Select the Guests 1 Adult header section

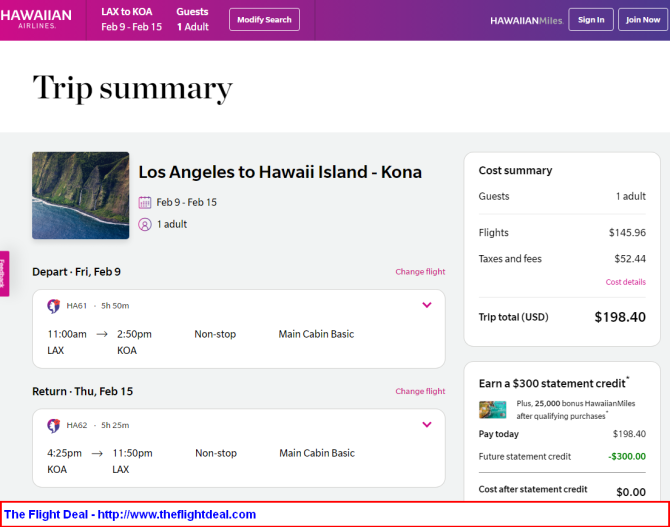point(193,19)
